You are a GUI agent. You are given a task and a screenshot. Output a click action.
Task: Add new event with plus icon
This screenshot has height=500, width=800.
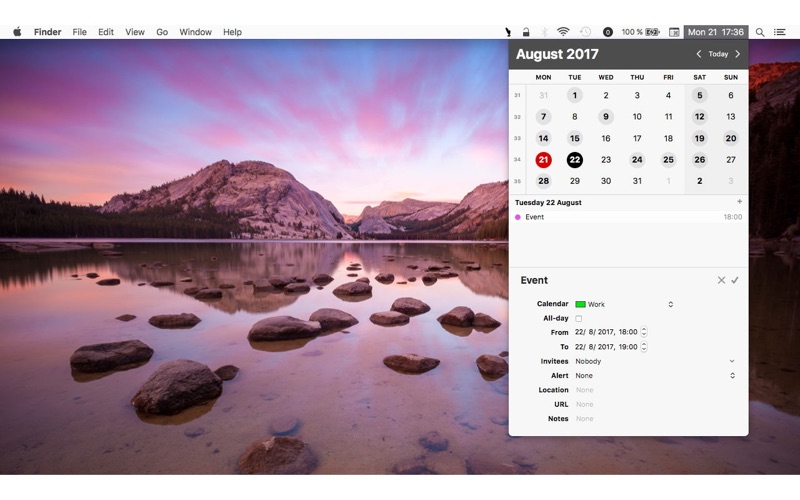[739, 202]
